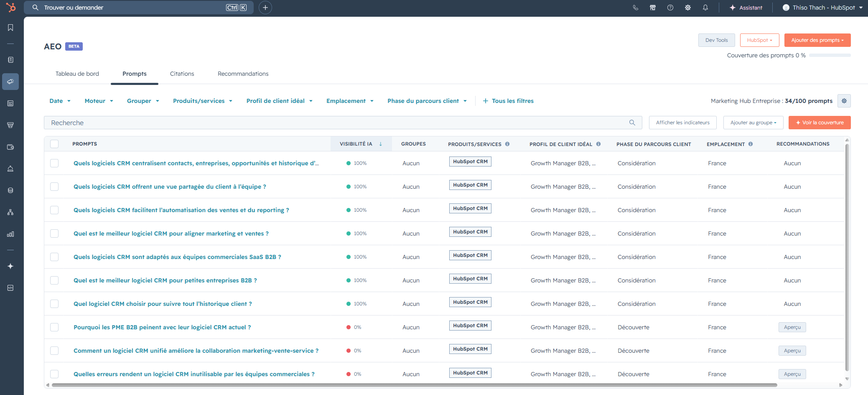Screen dimensions: 868x395
Task: Open the Marketplace icon in top bar
Action: point(653,8)
